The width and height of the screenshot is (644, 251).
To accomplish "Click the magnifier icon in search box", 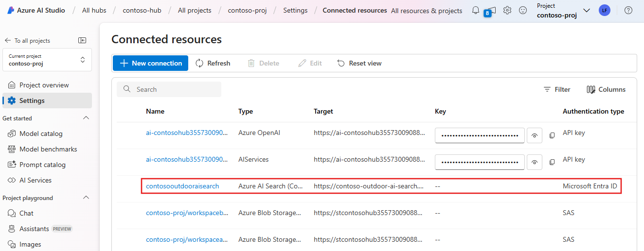I will pos(127,89).
